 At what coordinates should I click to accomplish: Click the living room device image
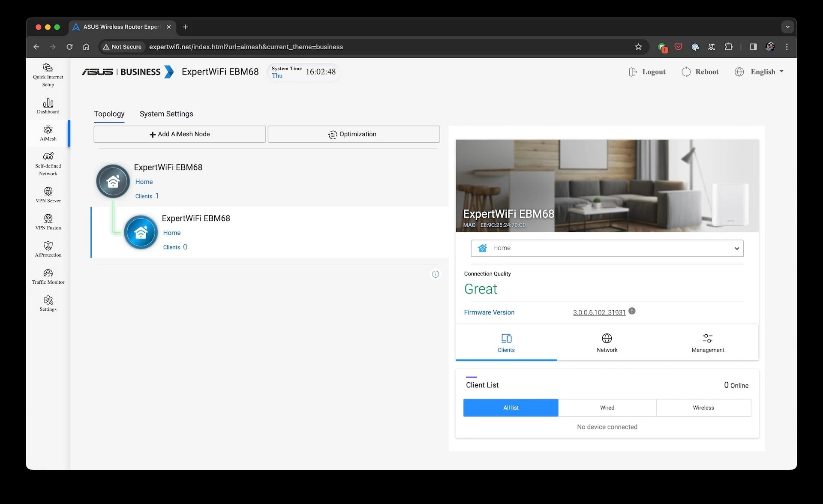click(x=607, y=186)
